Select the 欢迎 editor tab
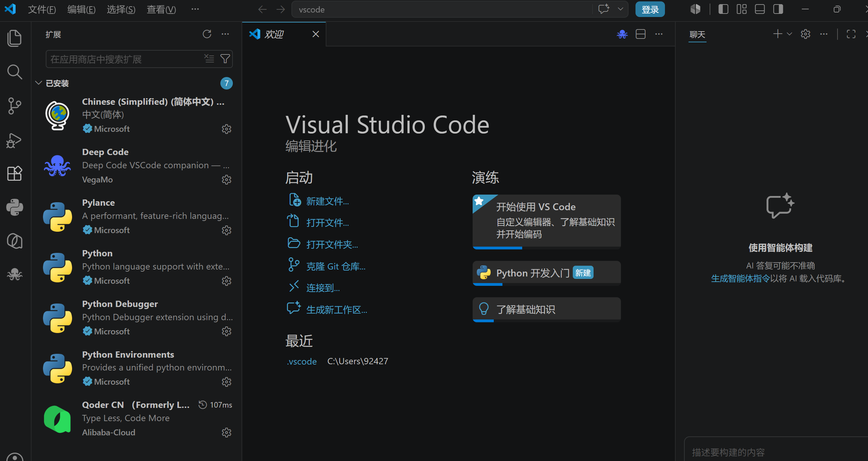This screenshot has height=461, width=868. [x=284, y=34]
